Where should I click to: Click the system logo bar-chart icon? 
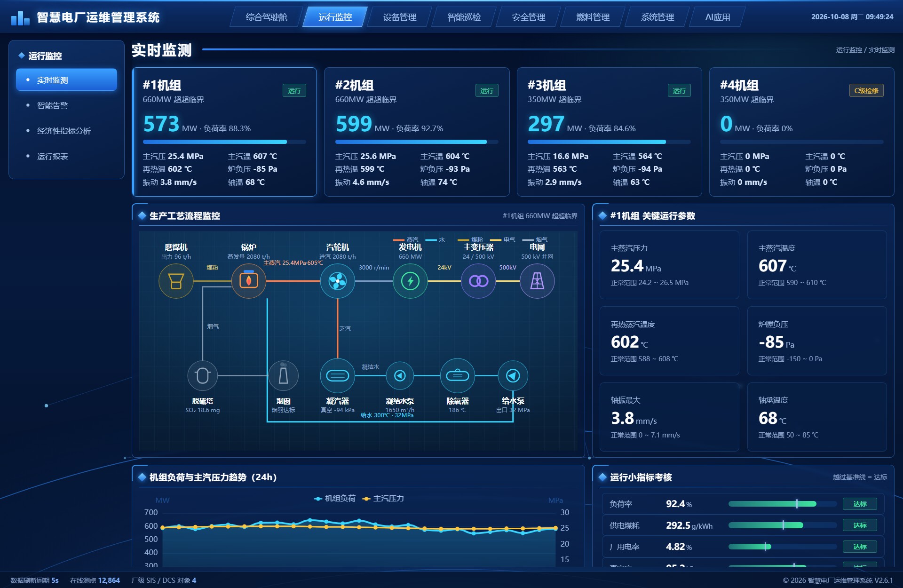click(x=20, y=18)
